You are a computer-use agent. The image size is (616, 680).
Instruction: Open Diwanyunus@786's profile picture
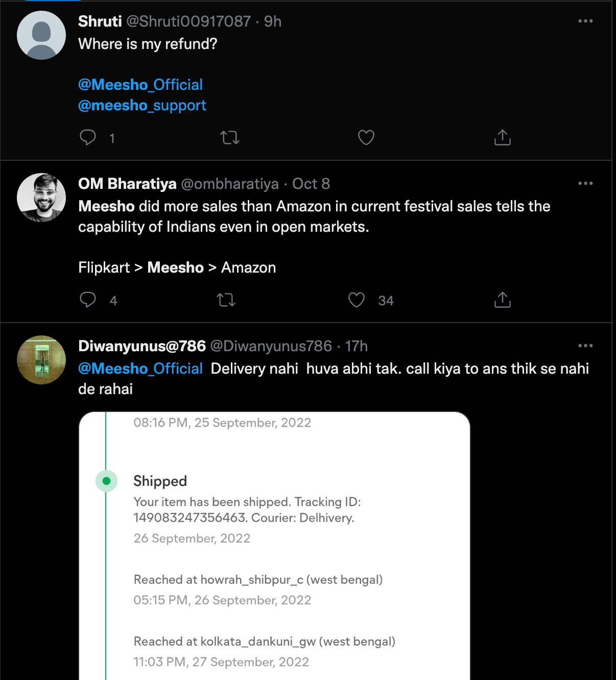tap(41, 360)
